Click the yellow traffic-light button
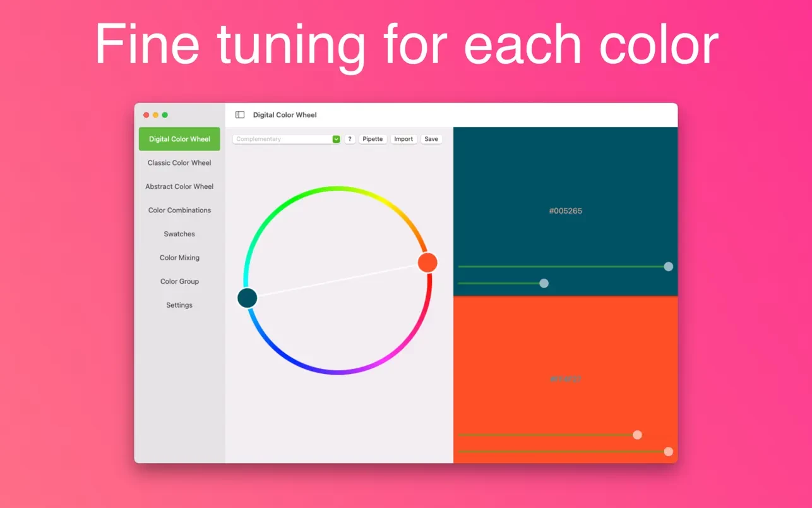The width and height of the screenshot is (812, 508). pos(155,114)
